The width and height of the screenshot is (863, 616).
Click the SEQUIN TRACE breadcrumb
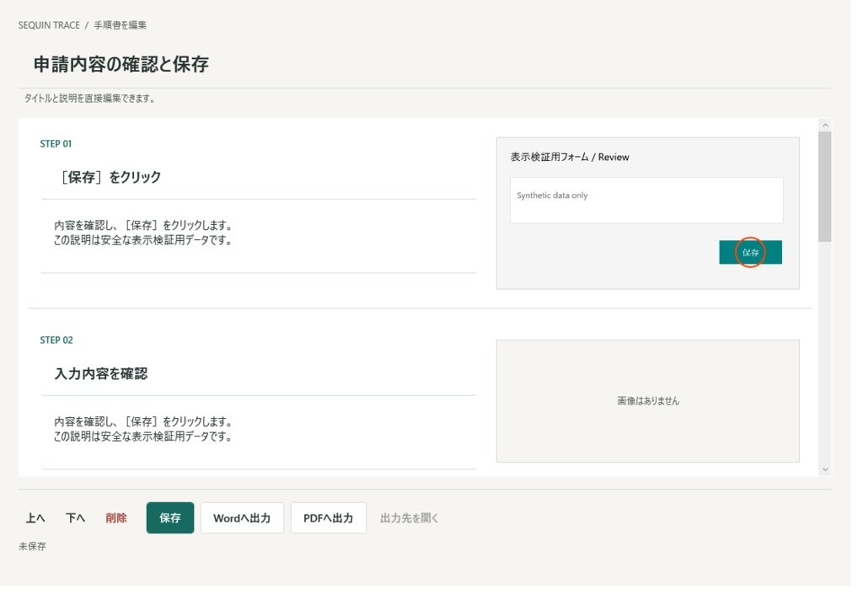50,25
